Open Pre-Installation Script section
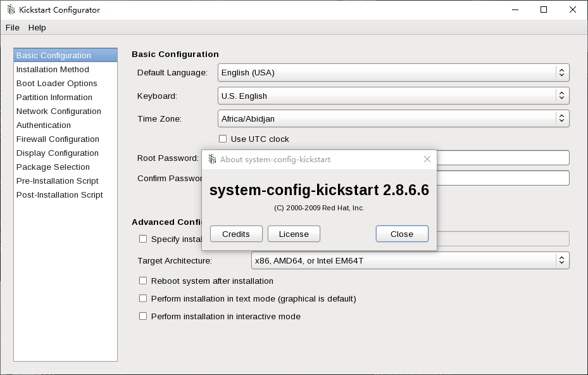The image size is (588, 375). tap(66, 181)
